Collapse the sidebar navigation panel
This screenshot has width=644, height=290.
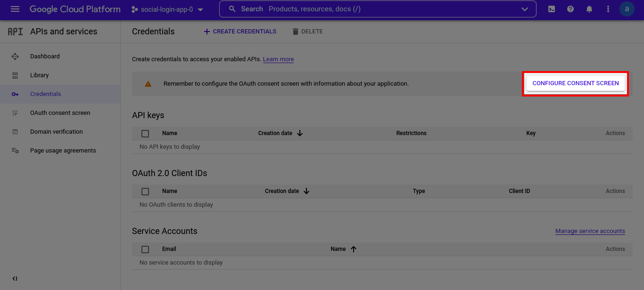pos(15,279)
